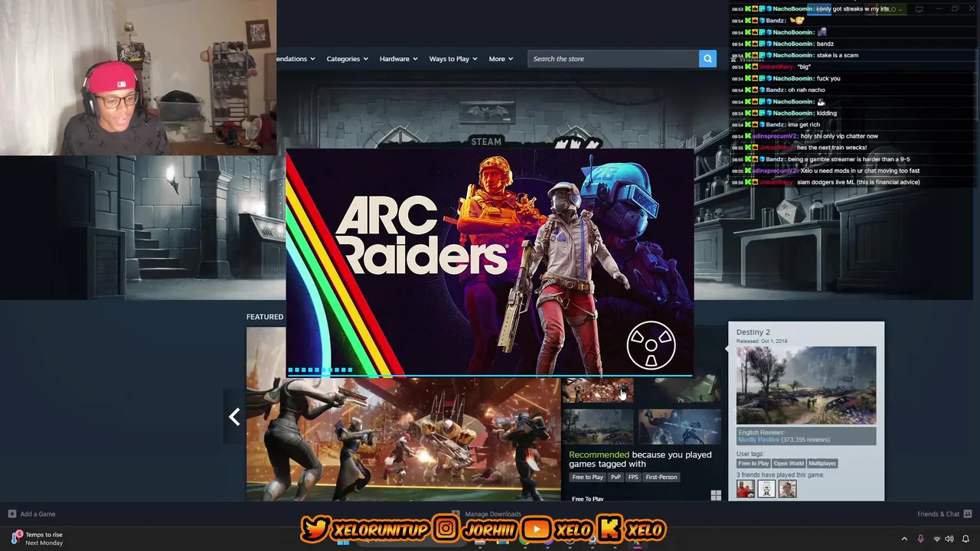The width and height of the screenshot is (980, 551).
Task: Click the store search magnifier button
Action: click(707, 59)
